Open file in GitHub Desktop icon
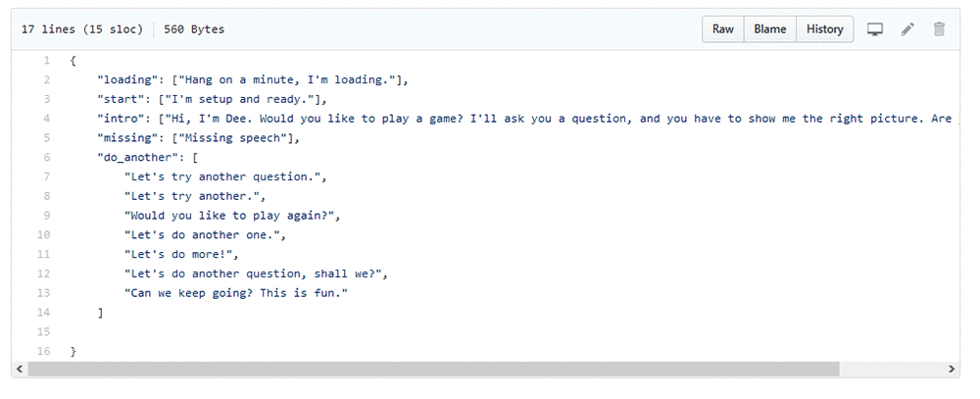980x399 pixels. (874, 29)
